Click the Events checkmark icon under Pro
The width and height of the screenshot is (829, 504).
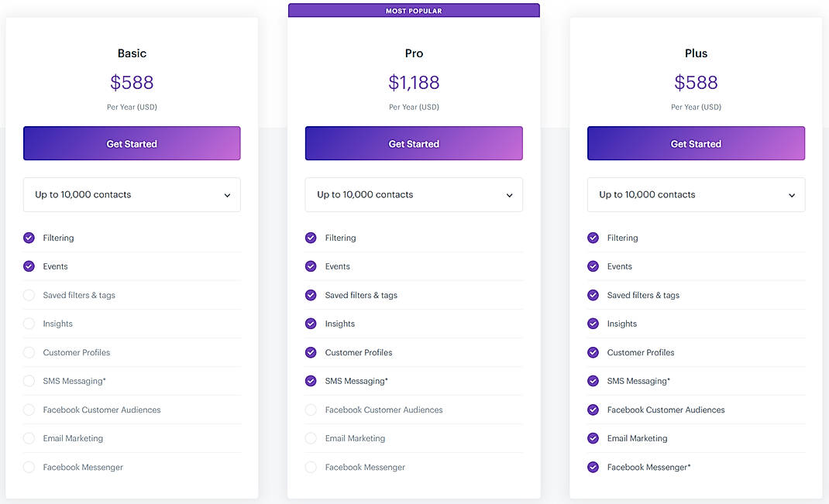pyautogui.click(x=311, y=266)
